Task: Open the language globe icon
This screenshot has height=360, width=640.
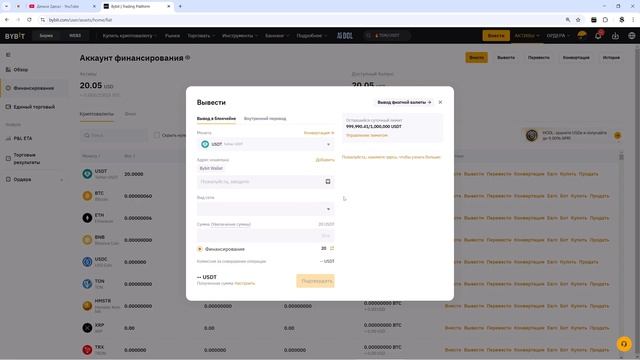Action: tap(631, 36)
